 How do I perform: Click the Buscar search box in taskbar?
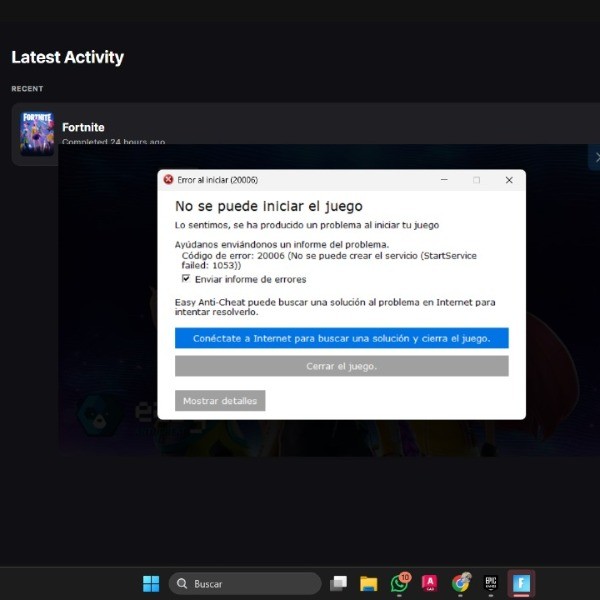tap(244, 583)
